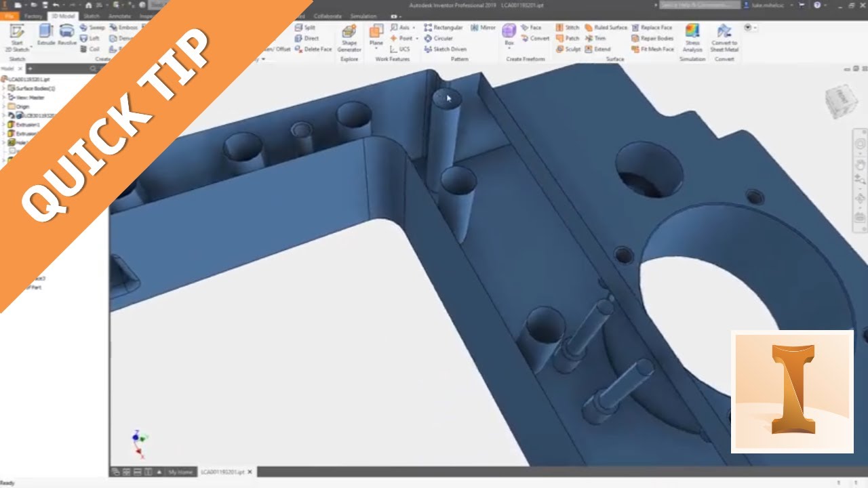This screenshot has height=488, width=868.
Task: Switch to the Simulation ribbon tab
Action: tap(364, 16)
